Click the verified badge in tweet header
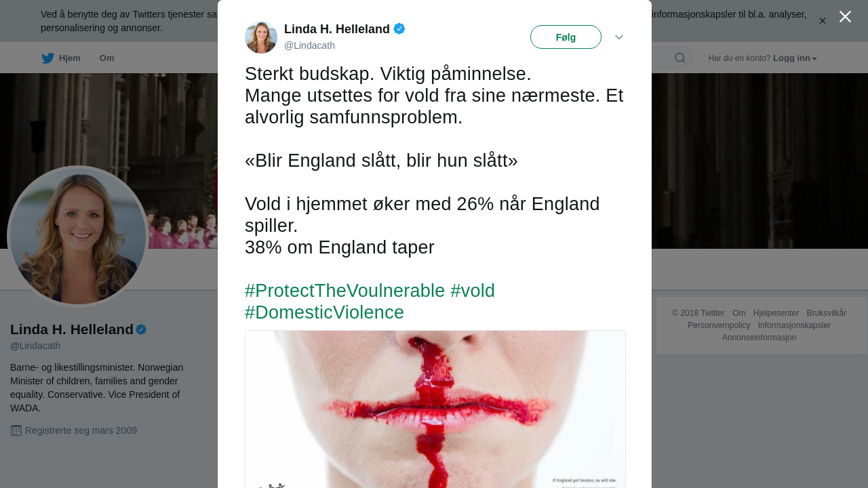Screen dimensions: 868x488 [399, 28]
